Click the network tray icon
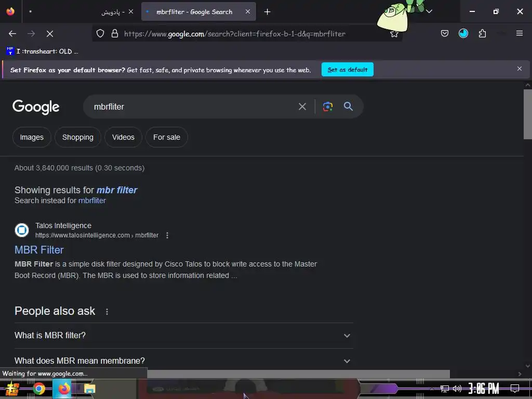The image size is (532, 399). coord(445,389)
